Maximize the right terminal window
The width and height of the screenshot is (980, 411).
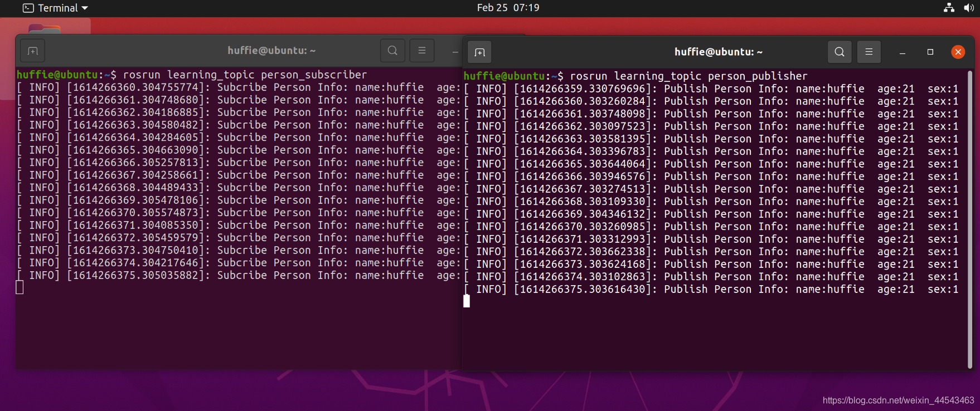coord(930,52)
